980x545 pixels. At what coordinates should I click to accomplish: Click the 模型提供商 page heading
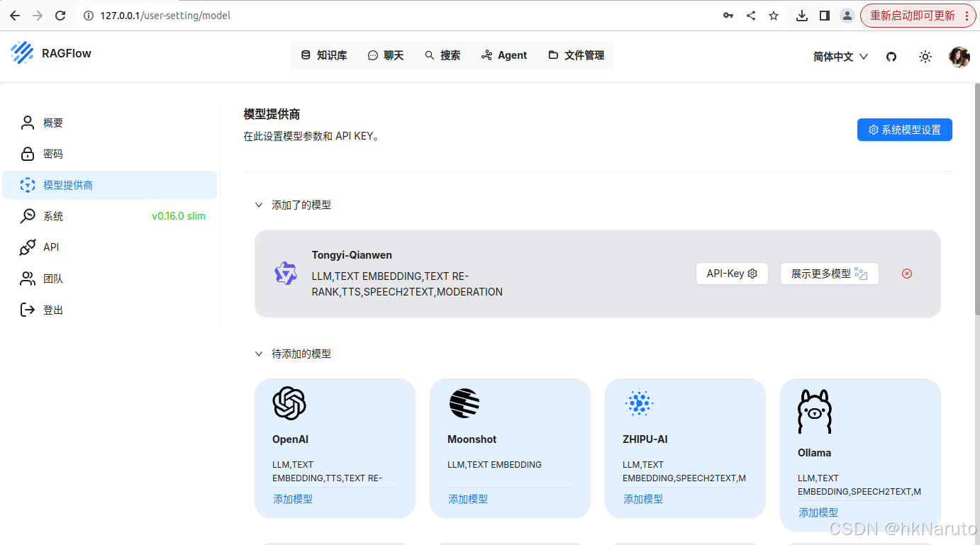(272, 114)
